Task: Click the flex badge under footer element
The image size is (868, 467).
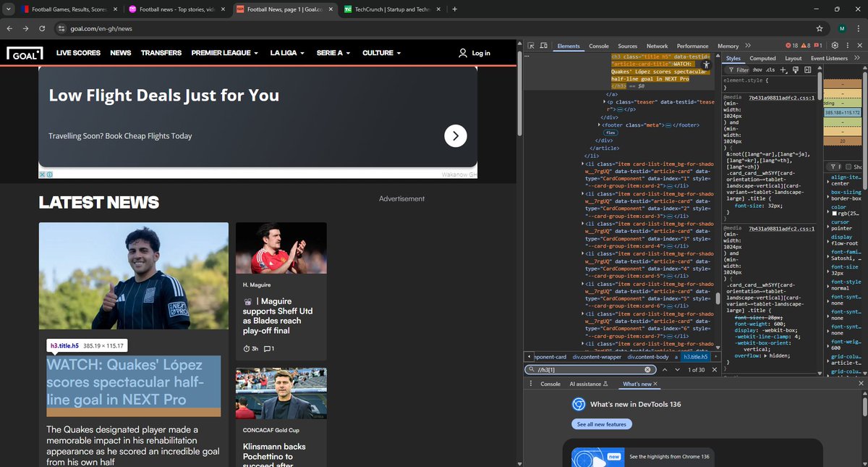Action: [610, 133]
